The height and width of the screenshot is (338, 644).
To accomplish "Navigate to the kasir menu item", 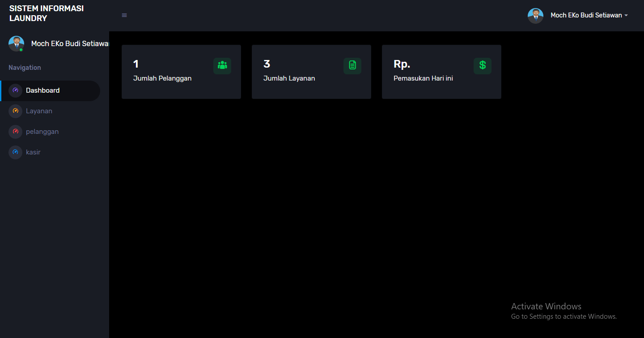I will [x=51, y=152].
